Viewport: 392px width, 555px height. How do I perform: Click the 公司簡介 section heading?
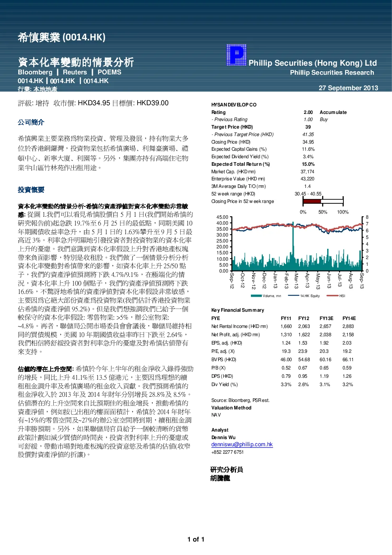click(x=31, y=122)
